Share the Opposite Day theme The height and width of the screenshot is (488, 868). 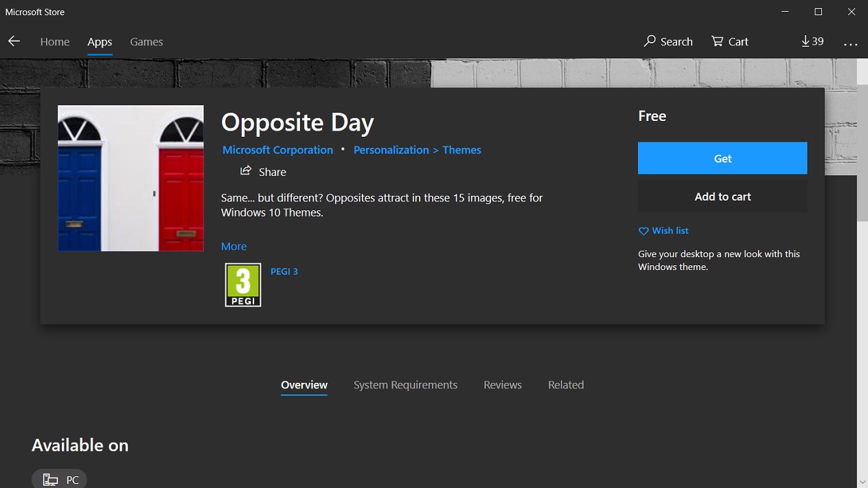(263, 171)
